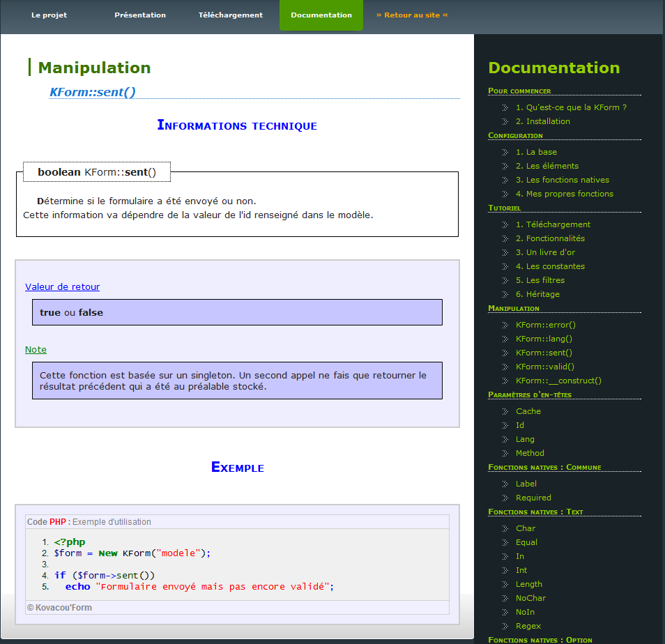Open the Char text function page
665x644 pixels.
point(526,529)
